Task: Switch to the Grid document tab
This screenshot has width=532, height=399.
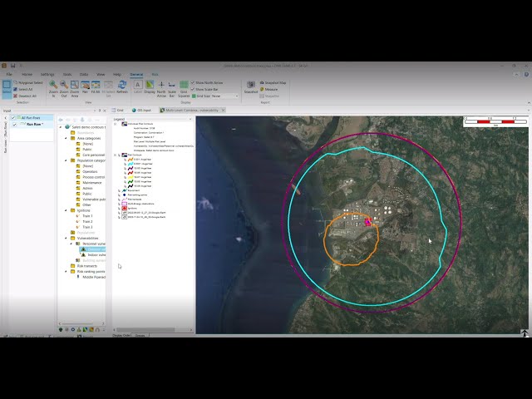Action: [118, 111]
